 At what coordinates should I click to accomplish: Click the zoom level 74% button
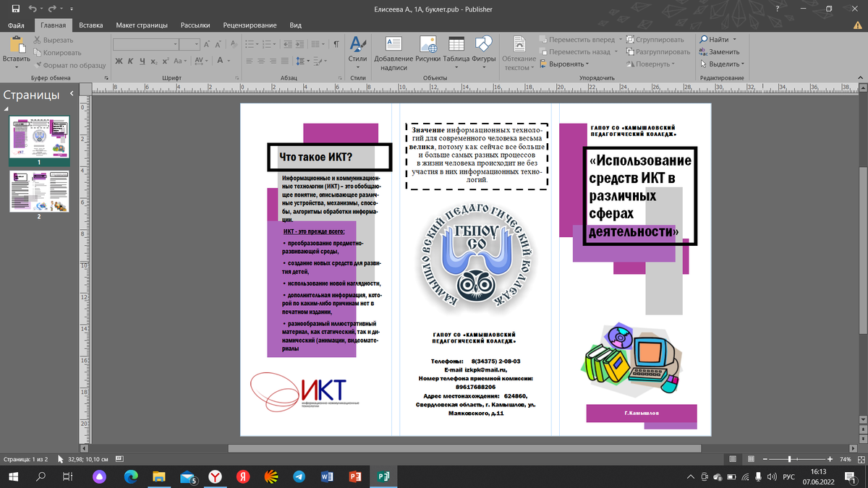[x=845, y=459]
